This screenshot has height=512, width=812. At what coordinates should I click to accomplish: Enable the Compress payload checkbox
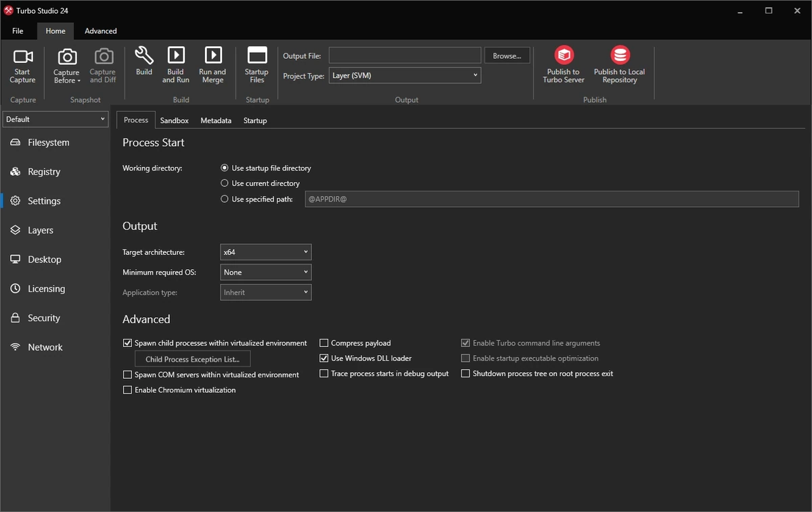(324, 343)
